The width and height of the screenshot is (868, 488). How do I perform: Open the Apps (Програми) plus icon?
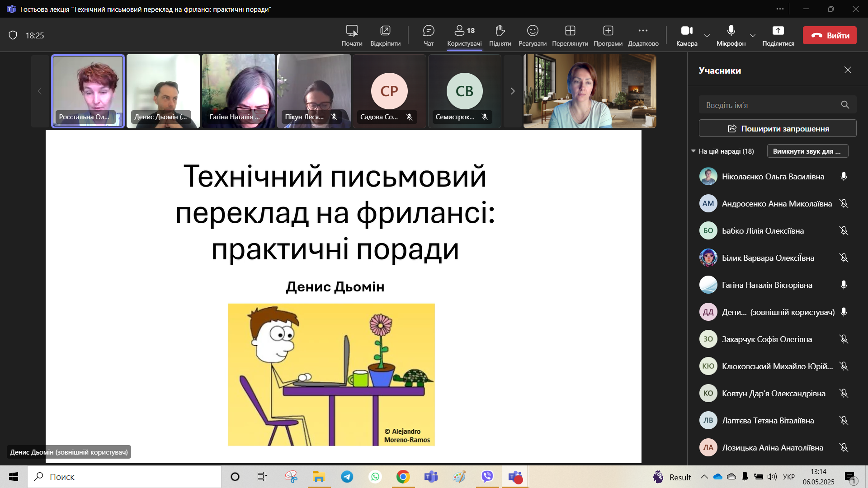point(608,31)
